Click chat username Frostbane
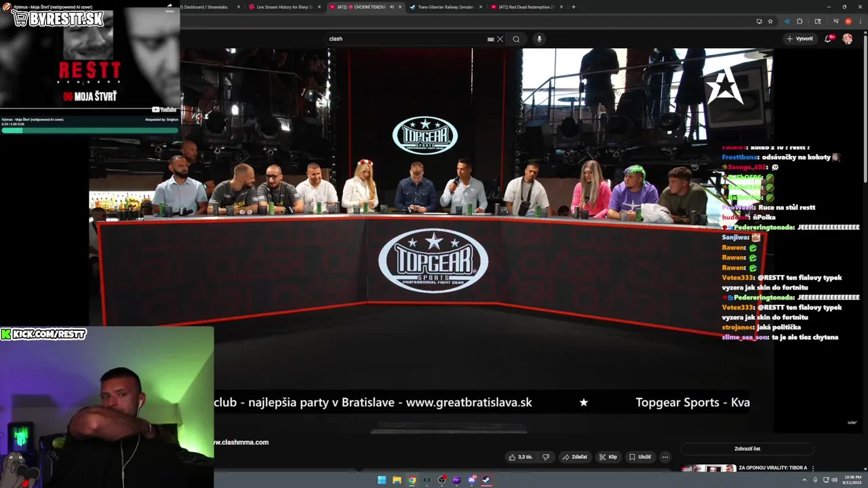This screenshot has width=868, height=488. click(741, 157)
